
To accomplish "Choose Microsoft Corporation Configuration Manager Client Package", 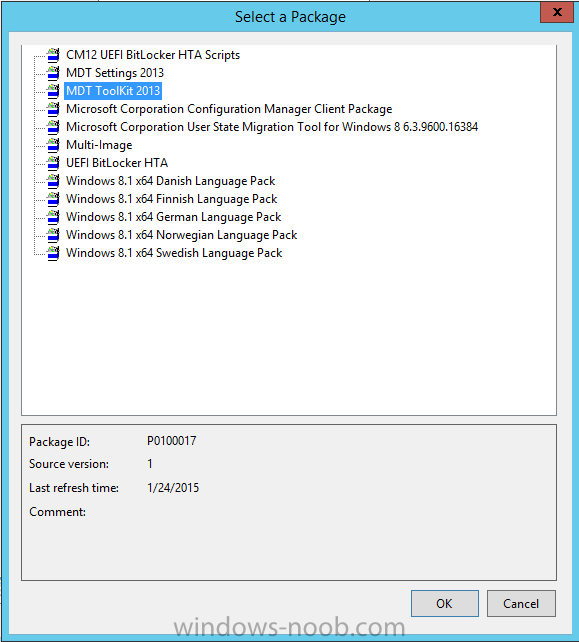I will click(229, 109).
